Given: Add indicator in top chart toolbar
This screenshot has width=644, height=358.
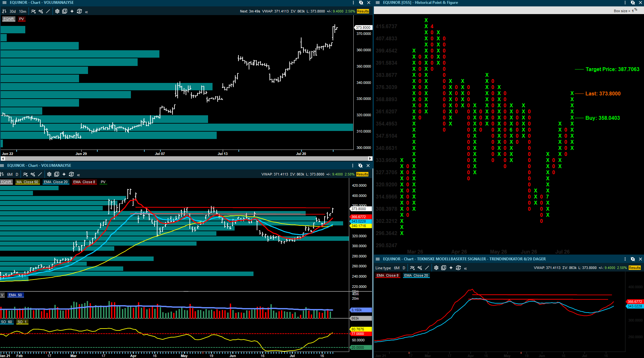Looking at the screenshot, I should (33, 11).
